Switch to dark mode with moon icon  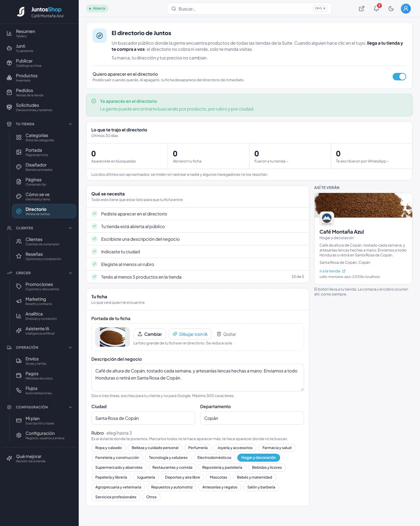pyautogui.click(x=391, y=9)
